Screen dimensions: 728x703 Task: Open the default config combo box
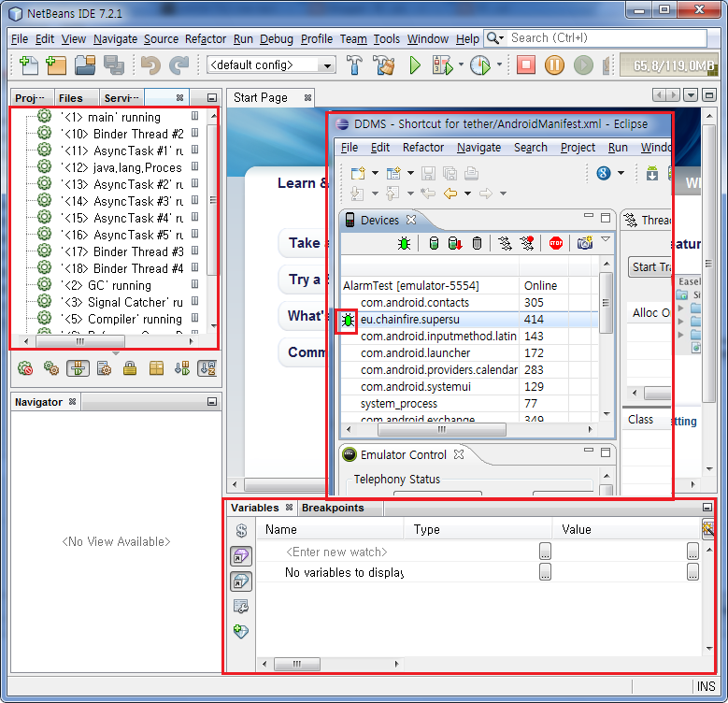272,65
